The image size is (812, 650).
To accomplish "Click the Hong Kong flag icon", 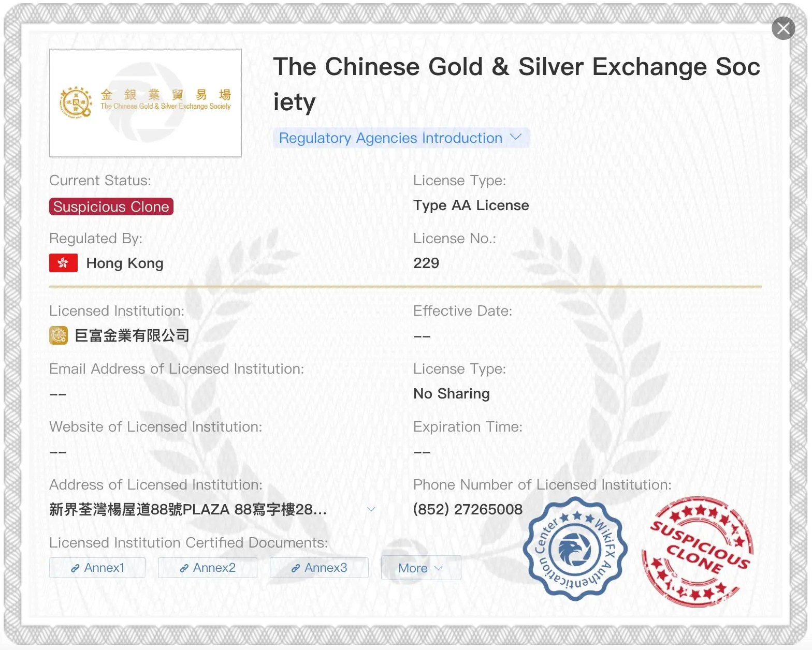I will 63,263.
